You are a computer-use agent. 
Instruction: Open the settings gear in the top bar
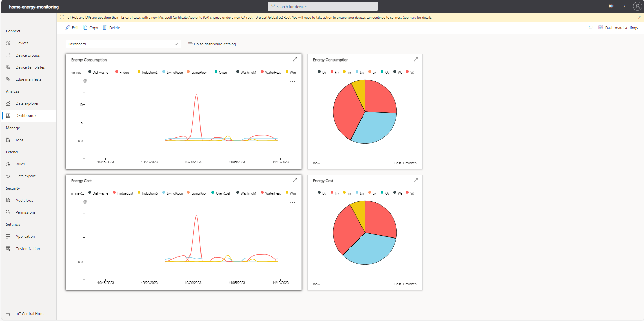pyautogui.click(x=611, y=6)
